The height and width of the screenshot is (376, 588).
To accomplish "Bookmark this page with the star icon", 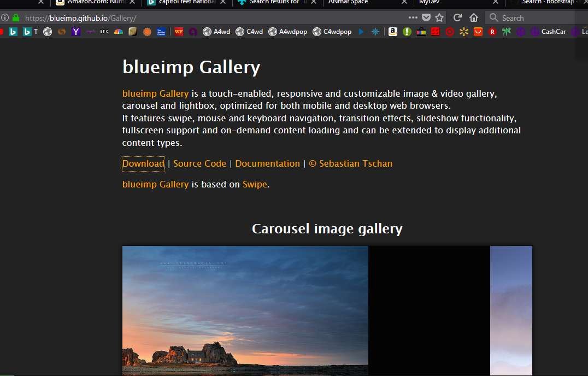I will (439, 17).
